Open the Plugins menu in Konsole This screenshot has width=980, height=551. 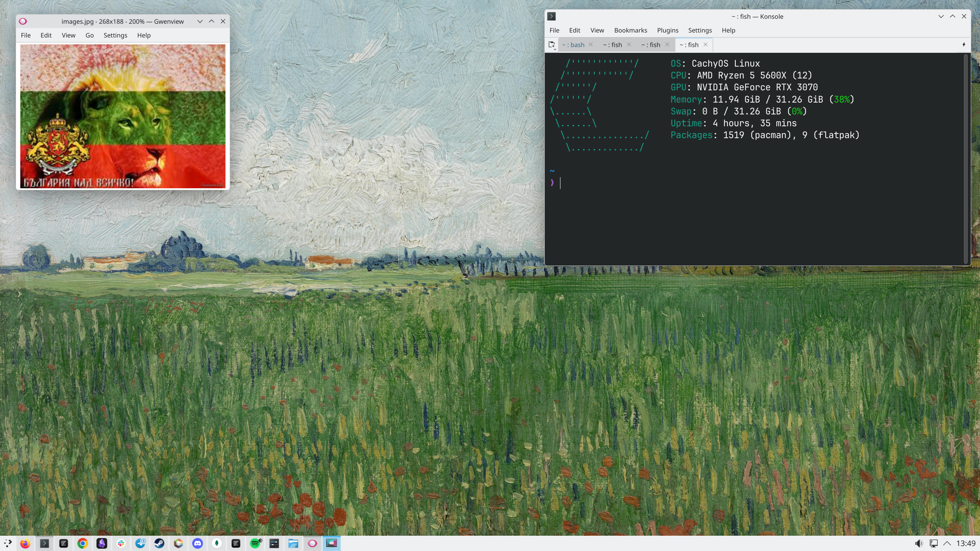(667, 30)
